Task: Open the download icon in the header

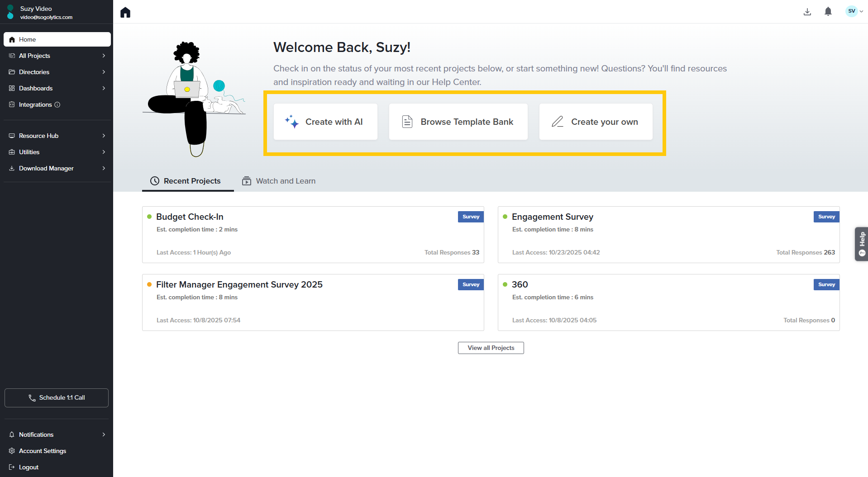Action: pyautogui.click(x=807, y=12)
